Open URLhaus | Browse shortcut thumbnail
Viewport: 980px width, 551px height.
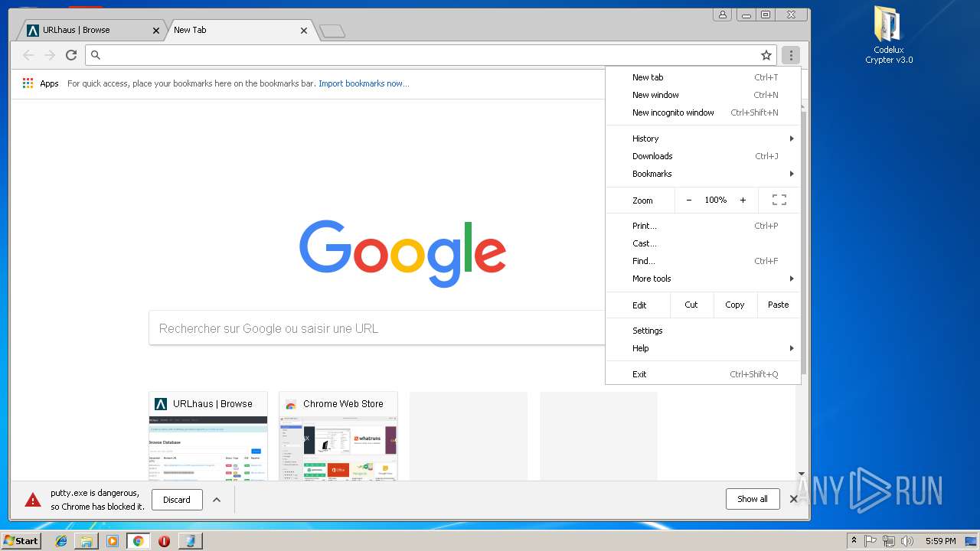tap(208, 436)
